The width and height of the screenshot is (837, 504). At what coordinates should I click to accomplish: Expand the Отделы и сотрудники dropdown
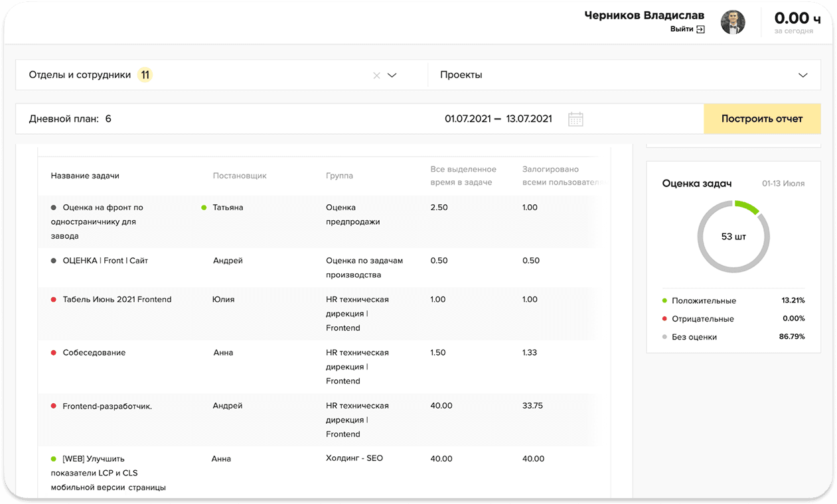coord(392,76)
